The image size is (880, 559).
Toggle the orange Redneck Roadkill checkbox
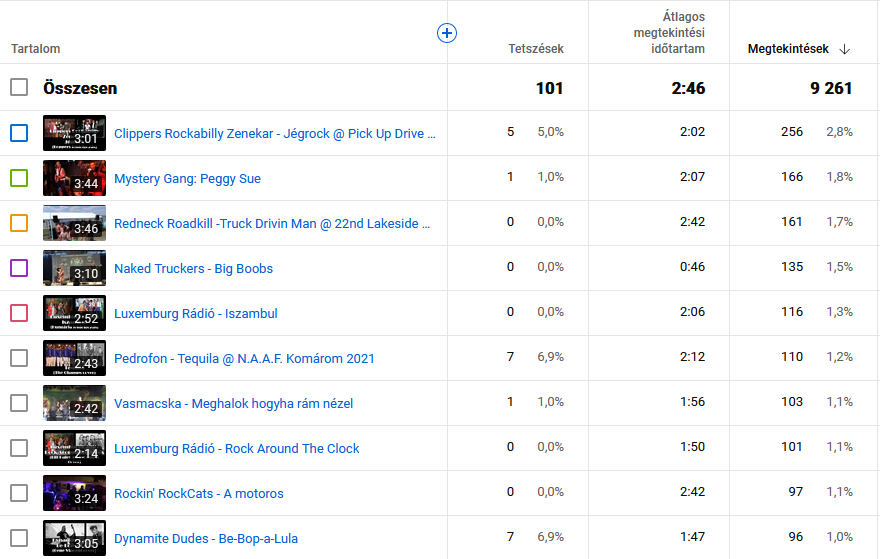tap(19, 223)
